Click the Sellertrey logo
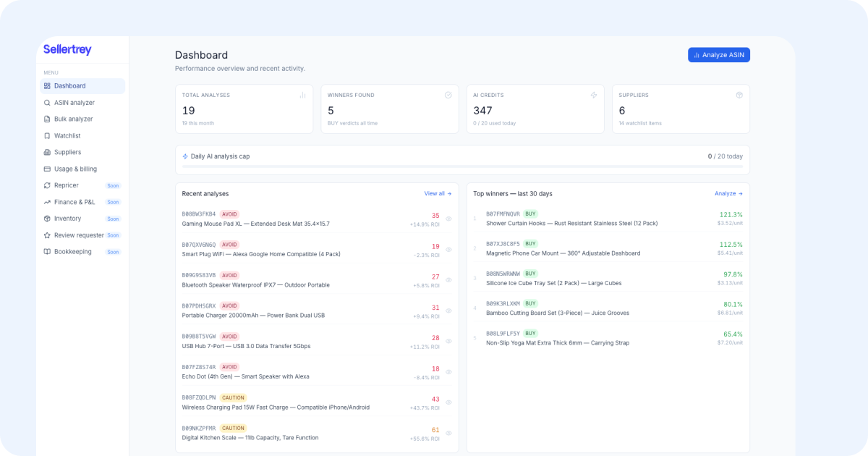 (x=67, y=50)
